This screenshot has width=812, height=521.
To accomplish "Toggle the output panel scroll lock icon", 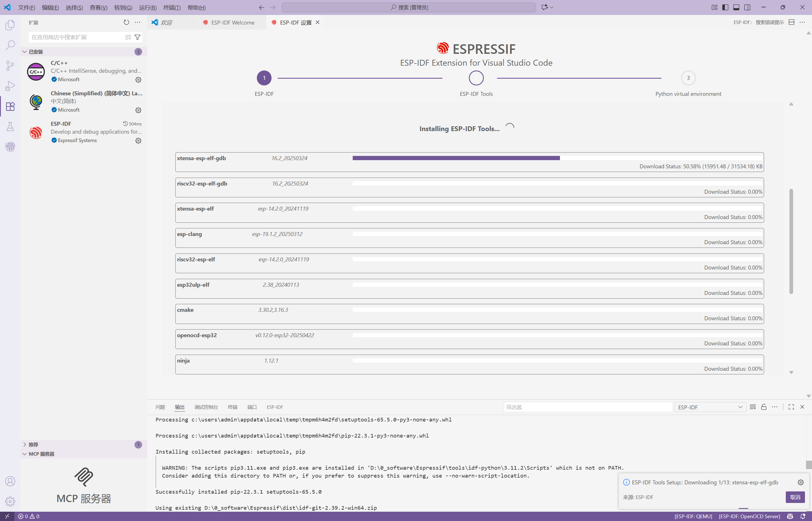I will pyautogui.click(x=764, y=407).
